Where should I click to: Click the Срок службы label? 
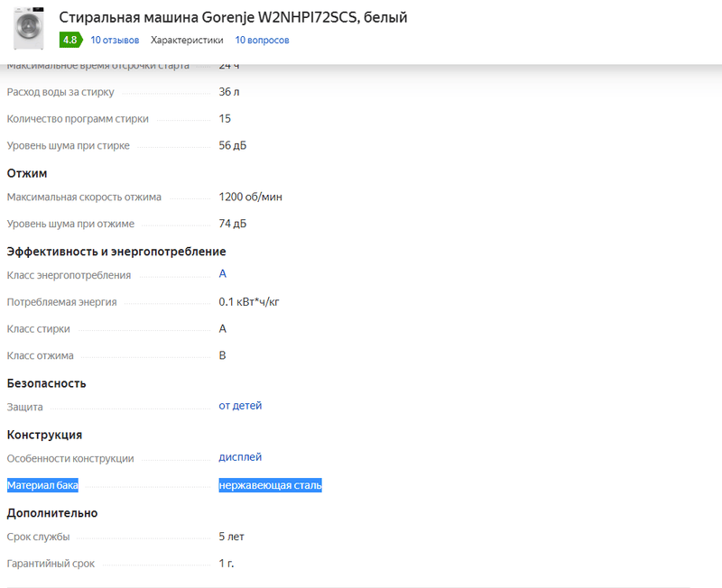pos(38,537)
